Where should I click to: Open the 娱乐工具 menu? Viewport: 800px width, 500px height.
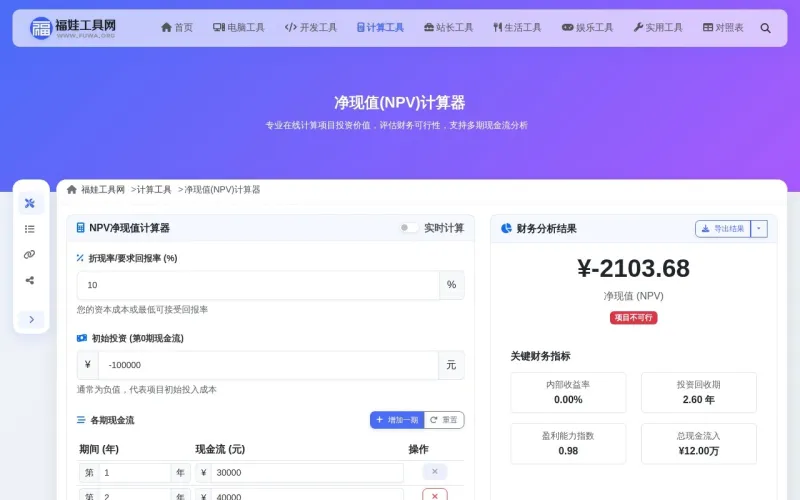[x=587, y=28]
